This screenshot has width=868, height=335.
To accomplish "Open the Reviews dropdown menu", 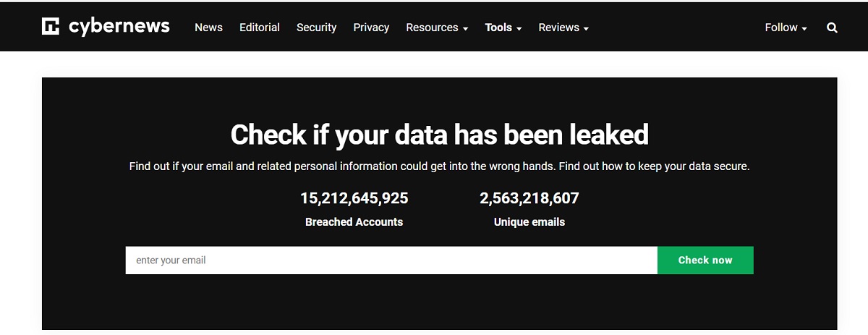I will point(563,27).
